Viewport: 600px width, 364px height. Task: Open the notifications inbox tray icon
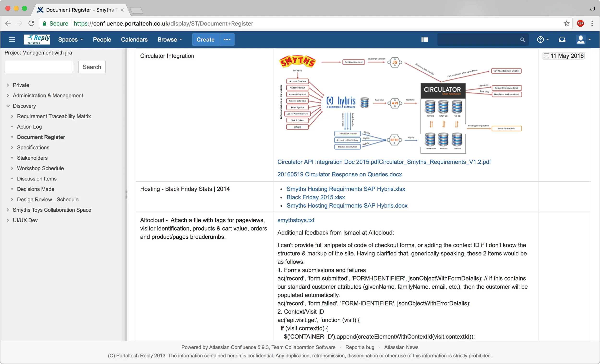(562, 39)
